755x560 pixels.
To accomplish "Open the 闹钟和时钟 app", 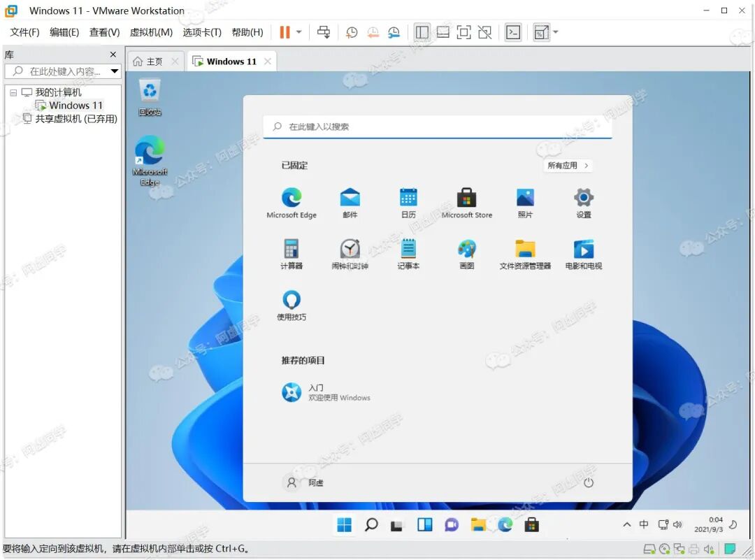I will [350, 254].
